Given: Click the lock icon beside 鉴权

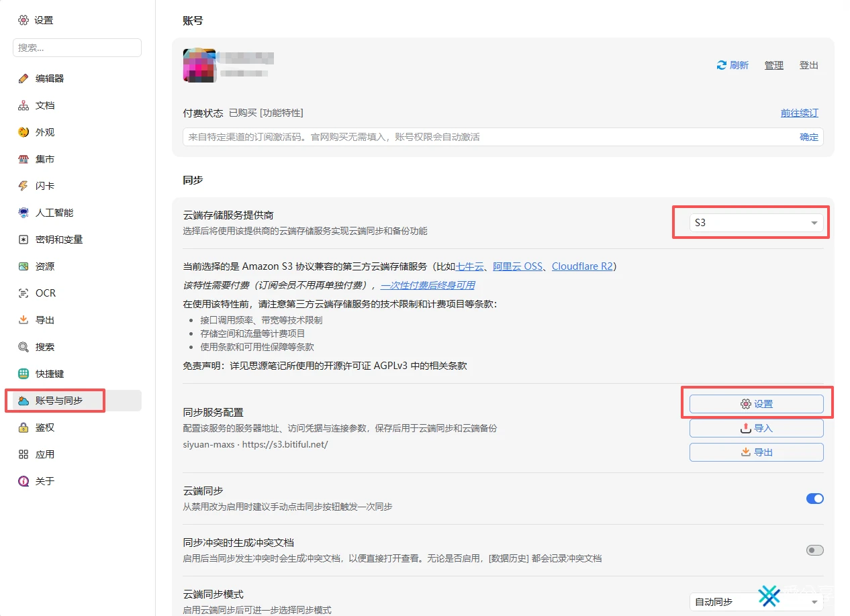Looking at the screenshot, I should pyautogui.click(x=23, y=427).
